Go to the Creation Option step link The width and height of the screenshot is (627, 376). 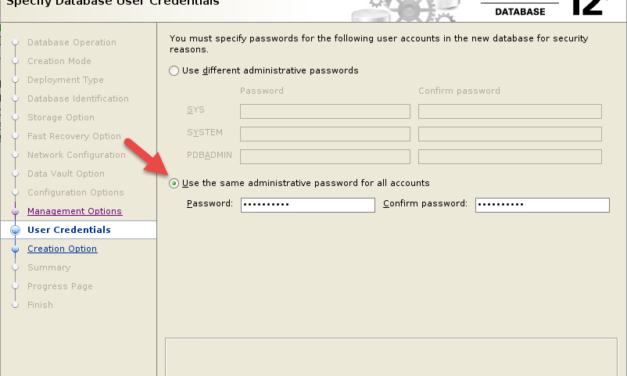click(62, 248)
